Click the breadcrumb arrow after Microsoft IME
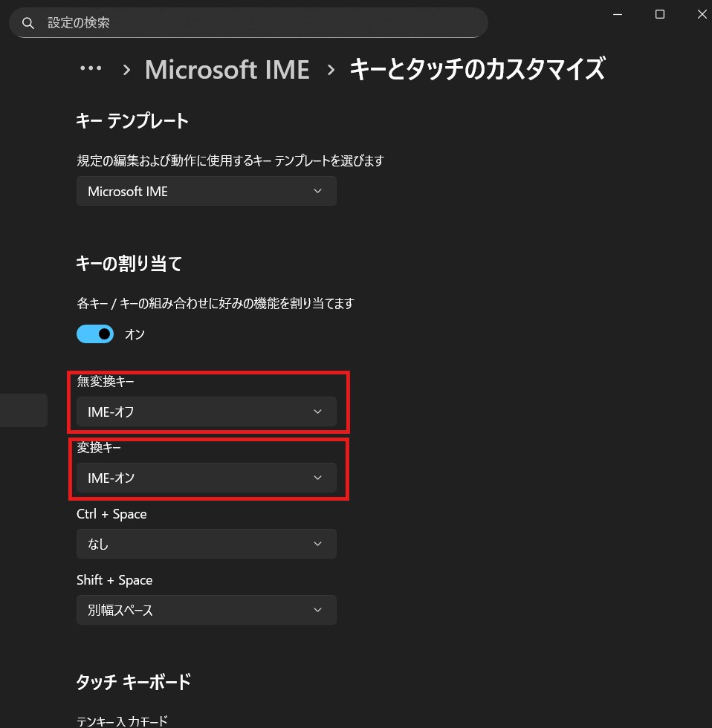Image resolution: width=712 pixels, height=728 pixels. click(x=331, y=70)
